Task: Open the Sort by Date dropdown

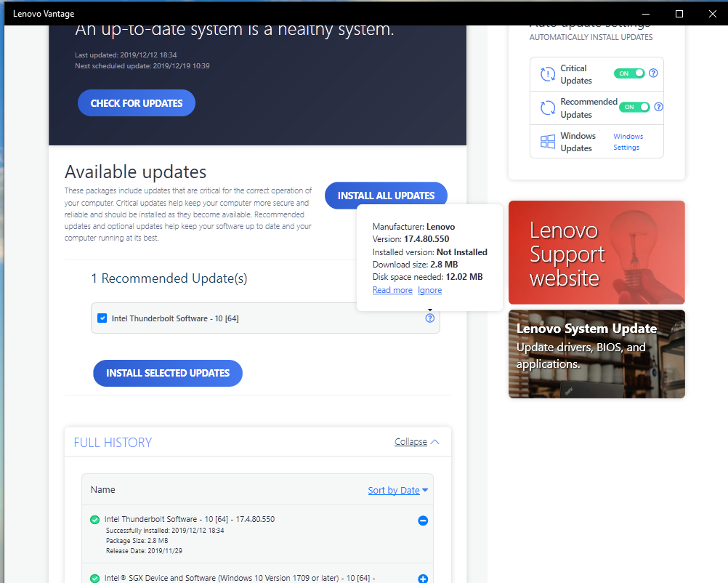Action: (398, 490)
